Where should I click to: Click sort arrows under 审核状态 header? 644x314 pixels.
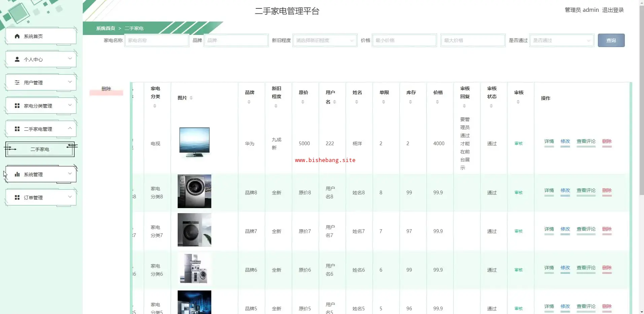point(491,106)
